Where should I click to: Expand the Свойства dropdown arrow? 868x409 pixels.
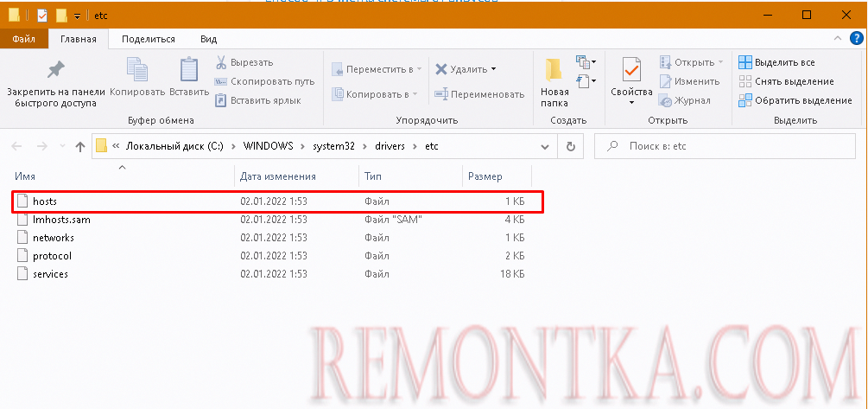pos(631,103)
